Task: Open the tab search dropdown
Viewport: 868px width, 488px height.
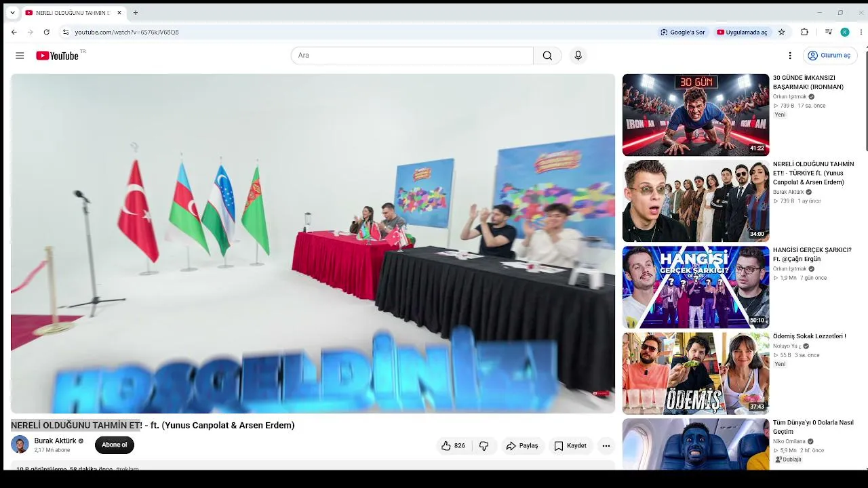Action: (x=12, y=13)
